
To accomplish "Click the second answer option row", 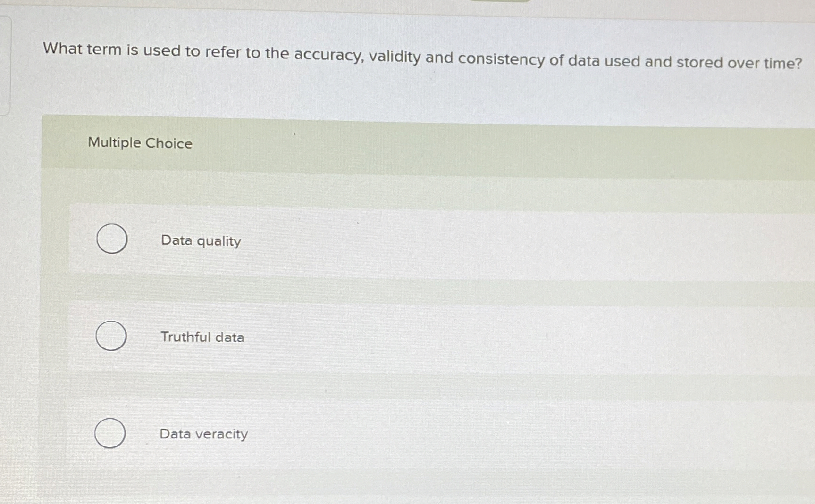I will click(330, 336).
